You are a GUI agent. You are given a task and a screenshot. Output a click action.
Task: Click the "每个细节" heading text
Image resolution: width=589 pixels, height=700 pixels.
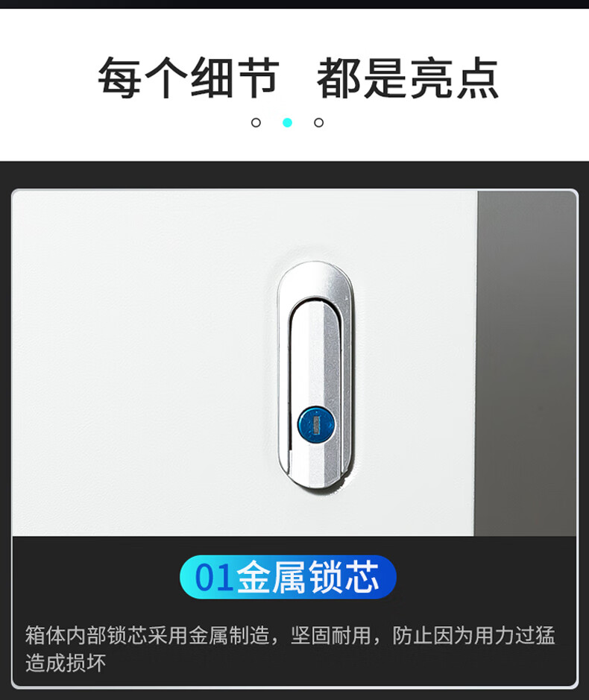pos(189,78)
